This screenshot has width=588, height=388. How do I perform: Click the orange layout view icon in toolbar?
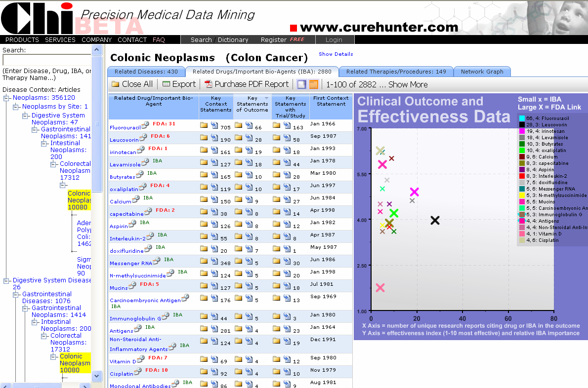point(313,84)
